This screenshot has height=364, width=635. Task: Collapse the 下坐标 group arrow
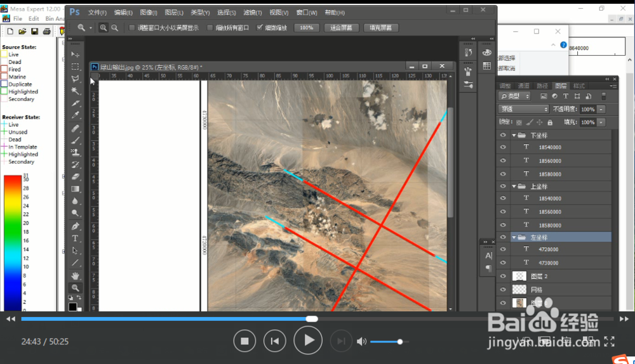pos(514,136)
